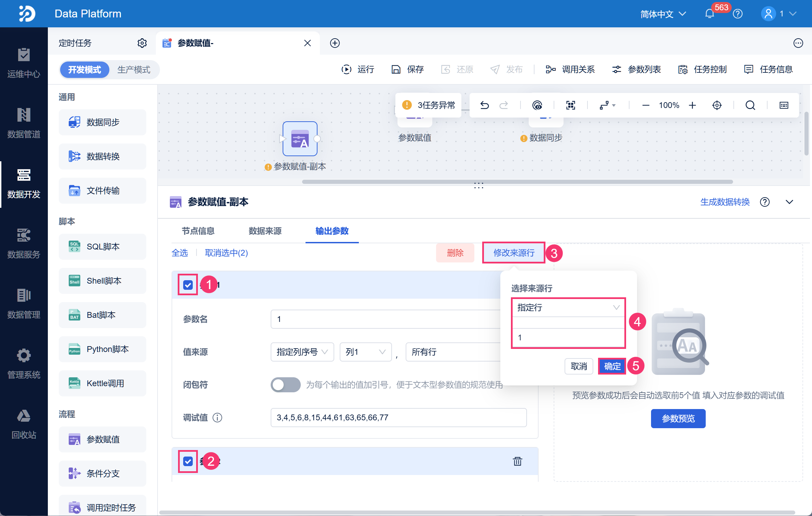Image resolution: width=812 pixels, height=516 pixels.
Task: Click the locate/center canvas icon
Action: click(717, 105)
